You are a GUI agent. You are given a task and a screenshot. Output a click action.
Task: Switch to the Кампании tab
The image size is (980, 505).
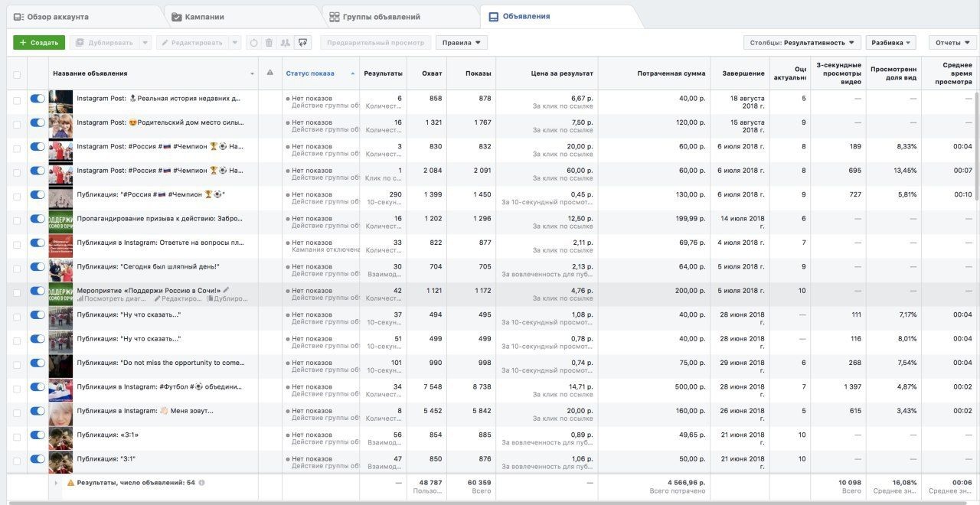pyautogui.click(x=197, y=17)
